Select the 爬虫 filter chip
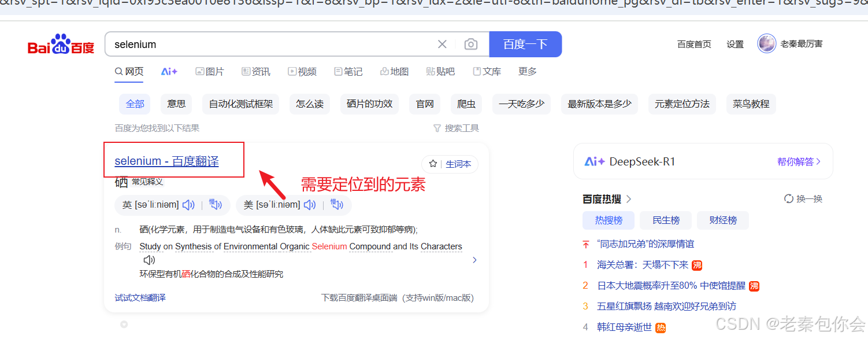Image resolution: width=868 pixels, height=339 pixels. [466, 104]
